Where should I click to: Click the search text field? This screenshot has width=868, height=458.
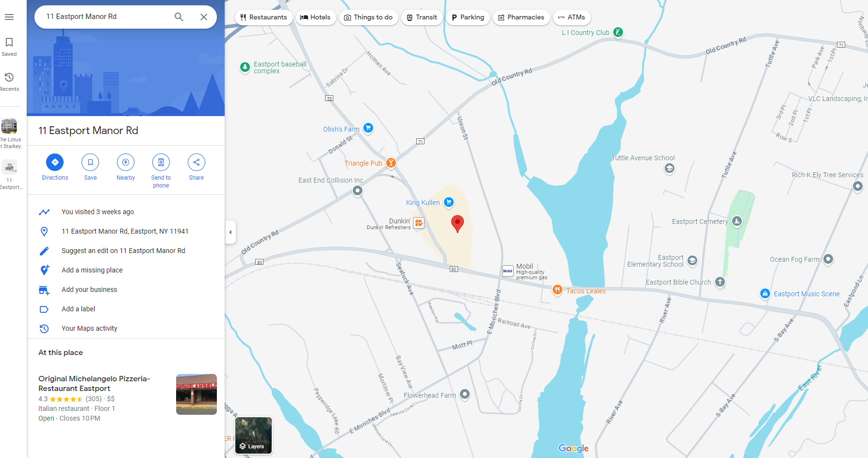(104, 17)
